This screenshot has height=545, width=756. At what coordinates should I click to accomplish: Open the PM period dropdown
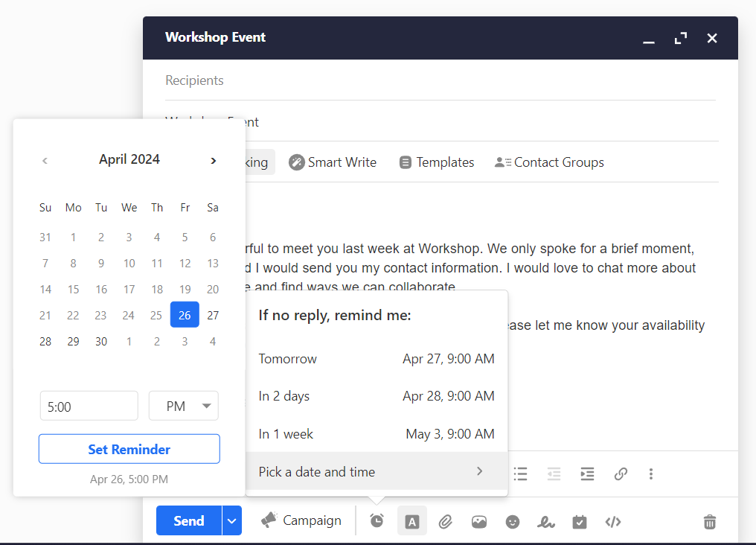(183, 405)
